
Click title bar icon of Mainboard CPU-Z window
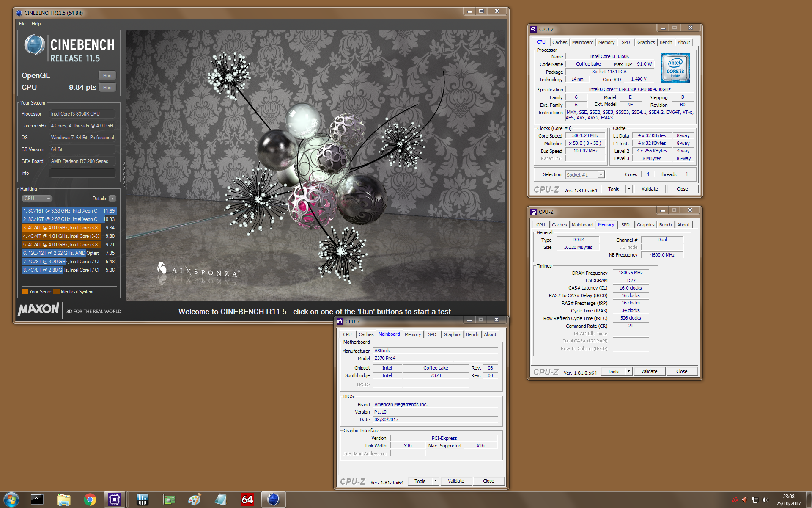pos(340,322)
